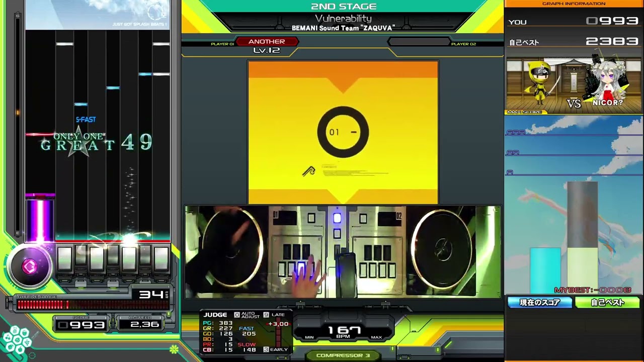The width and height of the screenshot is (644, 362).
Task: Click the 自己ベスト score 2383
Action: point(612,42)
